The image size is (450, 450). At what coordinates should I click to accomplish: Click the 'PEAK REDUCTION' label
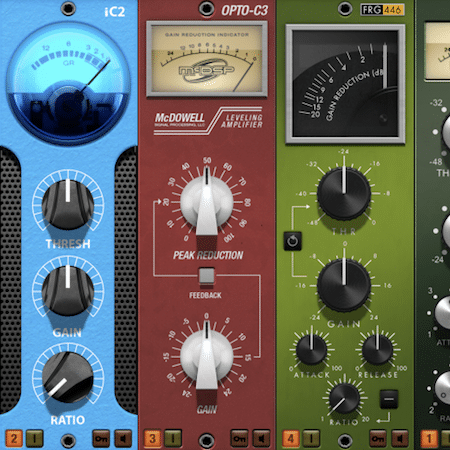tap(208, 255)
